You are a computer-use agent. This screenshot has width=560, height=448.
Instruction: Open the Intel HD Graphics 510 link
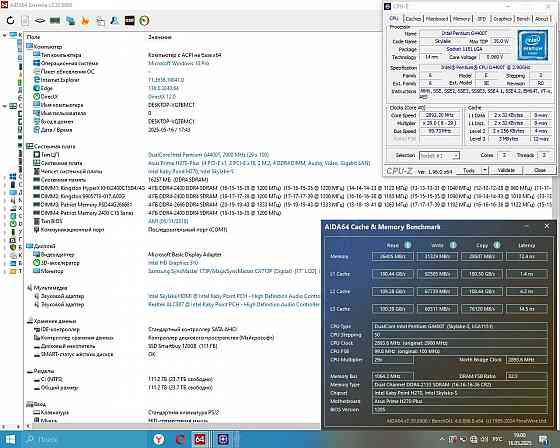pyautogui.click(x=173, y=263)
